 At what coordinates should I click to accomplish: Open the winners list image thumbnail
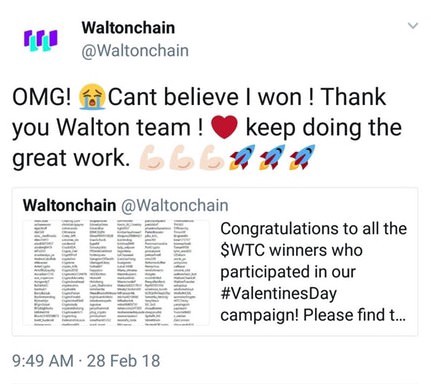[116, 272]
